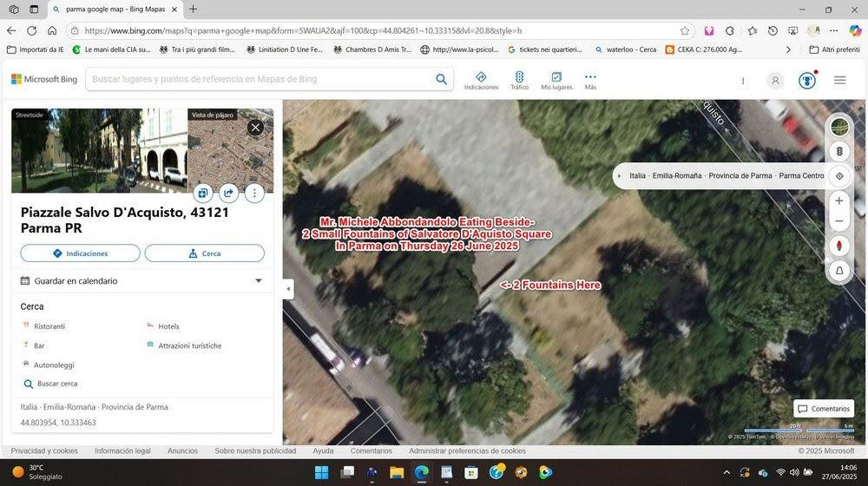Open the Streetside thumbnail view
This screenshot has height=486, width=868.
[99, 150]
